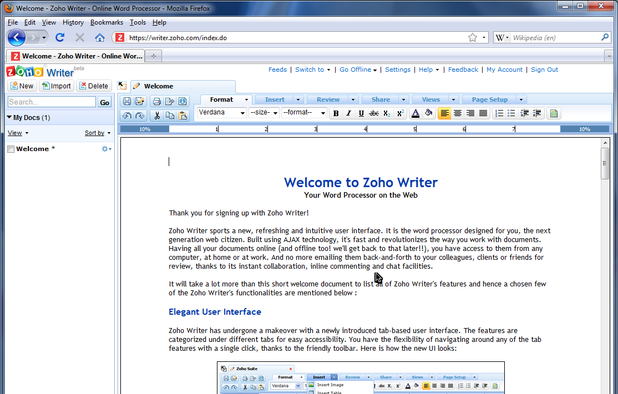Viewport: 618px width, 394px height.
Task: Align text left
Action: point(445,113)
